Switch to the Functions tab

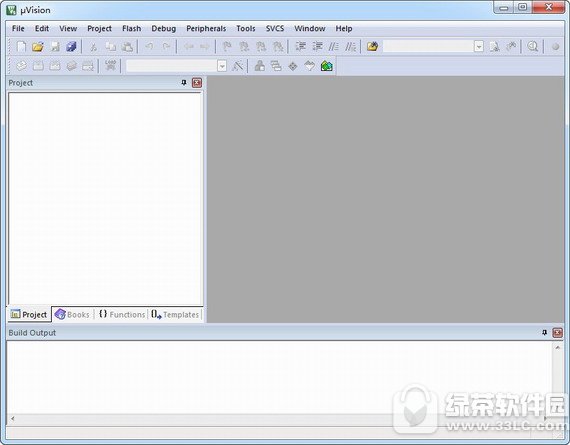pyautogui.click(x=122, y=314)
